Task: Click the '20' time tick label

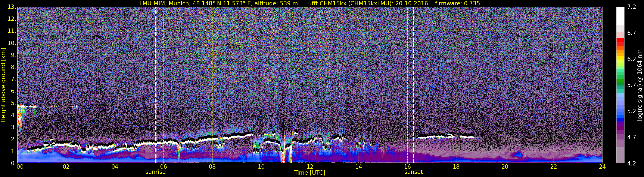Action: [x=505, y=167]
